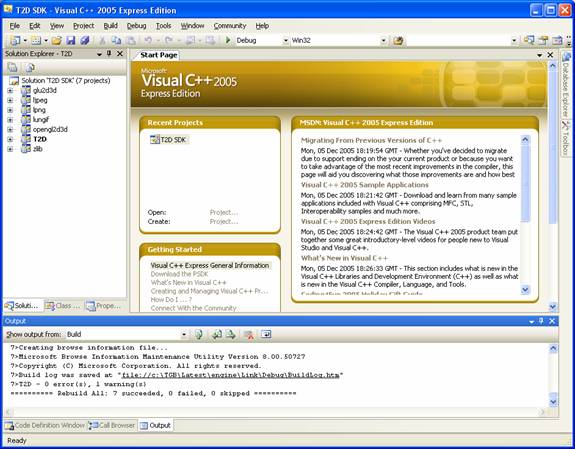Screen dimensions: 575x449
Task: Click the Copy icon in toolbar
Action: (116, 40)
